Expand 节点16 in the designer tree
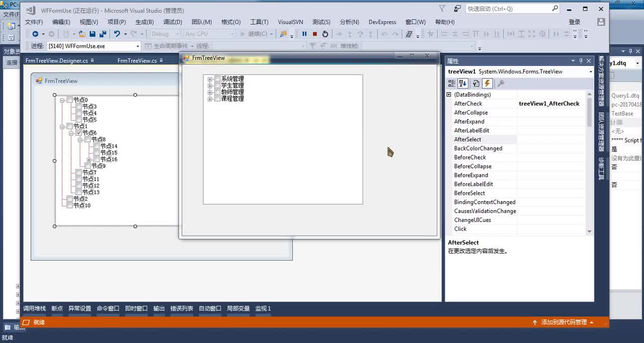The image size is (644, 343). (89, 159)
